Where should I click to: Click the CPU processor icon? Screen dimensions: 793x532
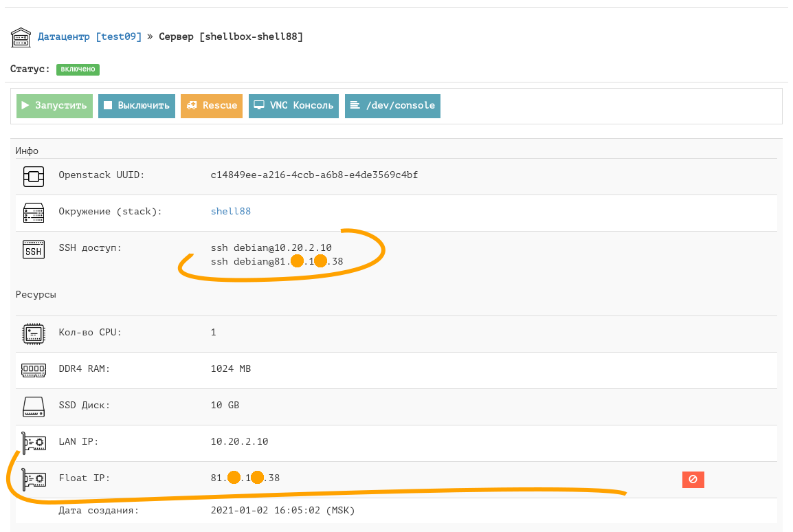[x=34, y=334]
